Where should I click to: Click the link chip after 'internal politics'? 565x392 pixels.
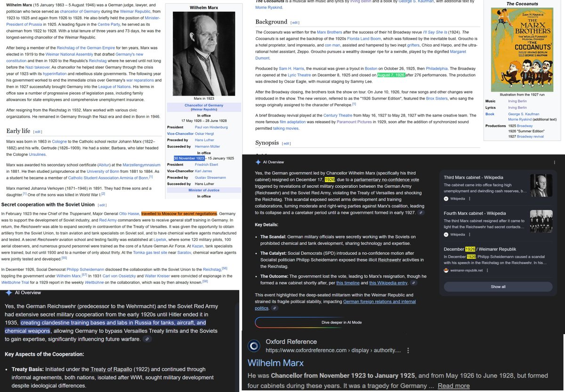275,308
